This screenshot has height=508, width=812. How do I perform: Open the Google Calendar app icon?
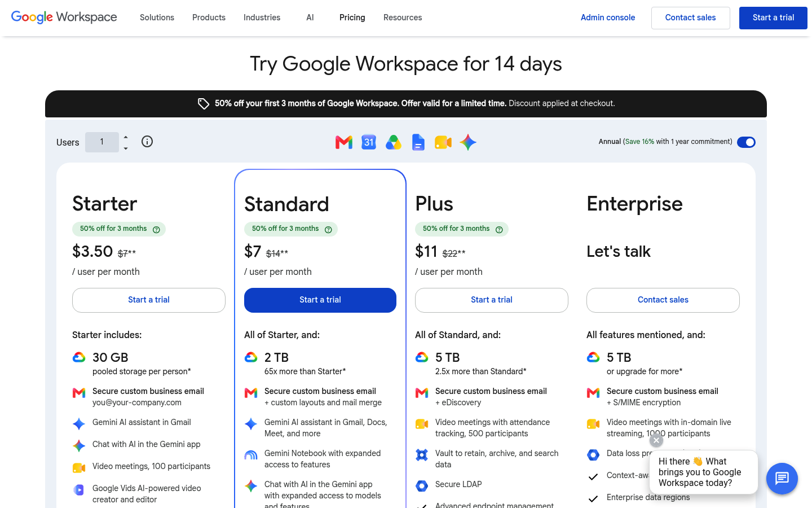(369, 142)
